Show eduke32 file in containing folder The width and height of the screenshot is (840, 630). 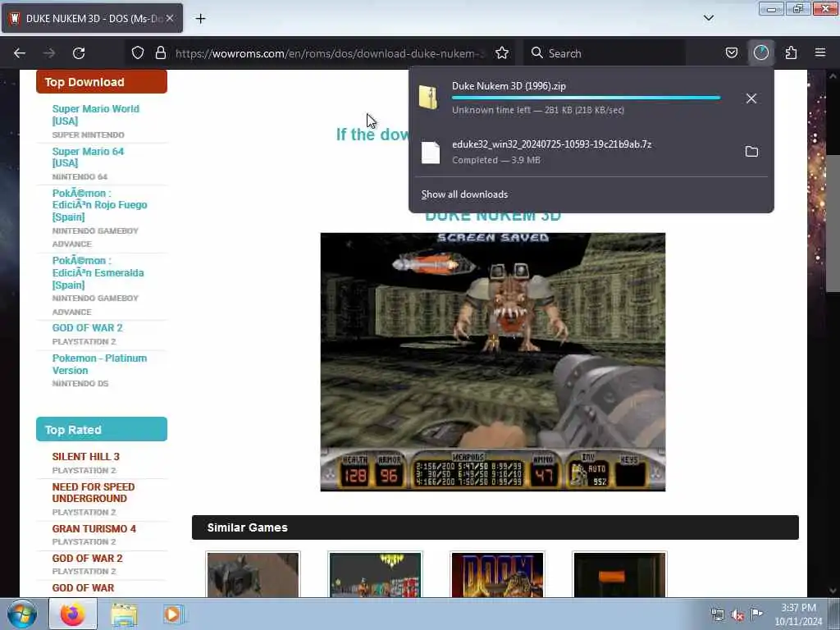751,152
